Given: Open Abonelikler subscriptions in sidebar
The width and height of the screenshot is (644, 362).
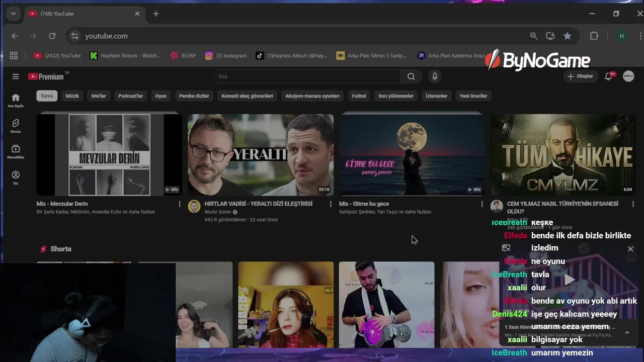Looking at the screenshot, I should [x=16, y=152].
